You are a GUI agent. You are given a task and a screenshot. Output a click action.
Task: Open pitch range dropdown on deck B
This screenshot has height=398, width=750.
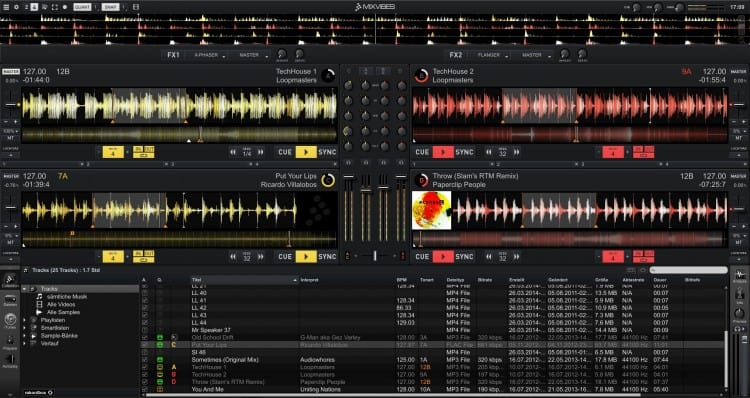coord(738,131)
